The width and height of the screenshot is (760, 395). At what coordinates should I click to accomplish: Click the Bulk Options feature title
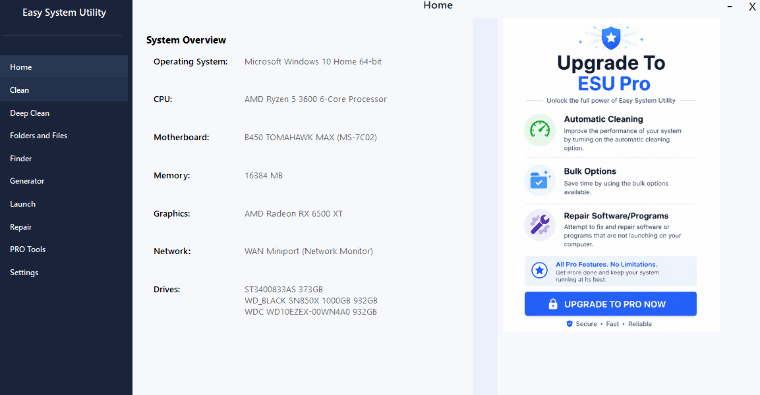[x=590, y=171]
